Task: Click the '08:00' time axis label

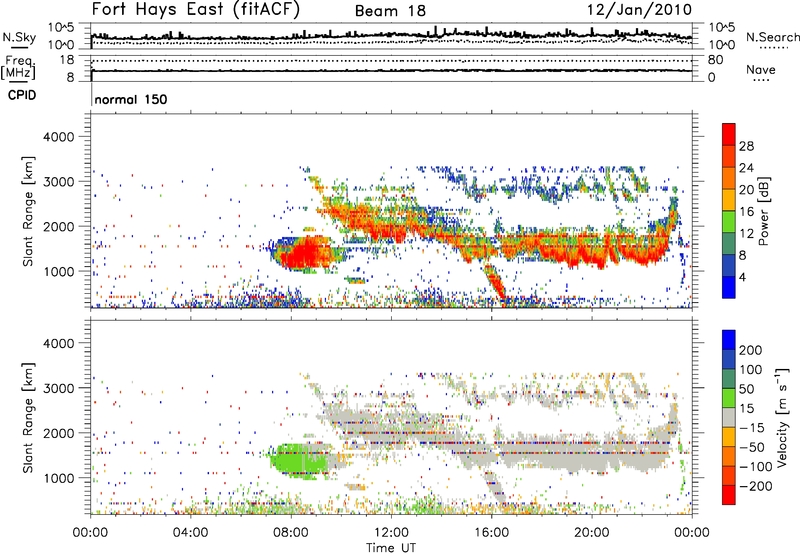Action: pos(291,533)
